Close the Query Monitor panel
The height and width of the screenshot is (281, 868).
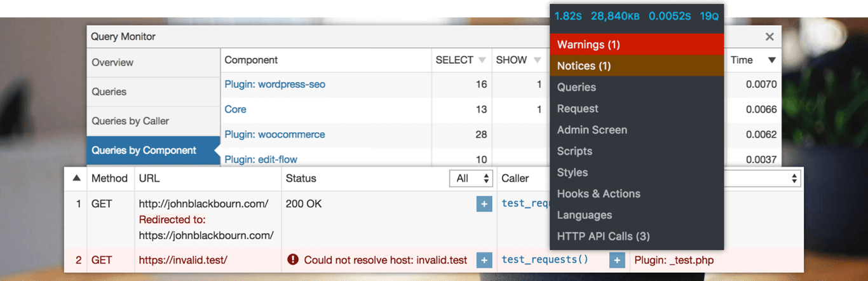tap(770, 37)
